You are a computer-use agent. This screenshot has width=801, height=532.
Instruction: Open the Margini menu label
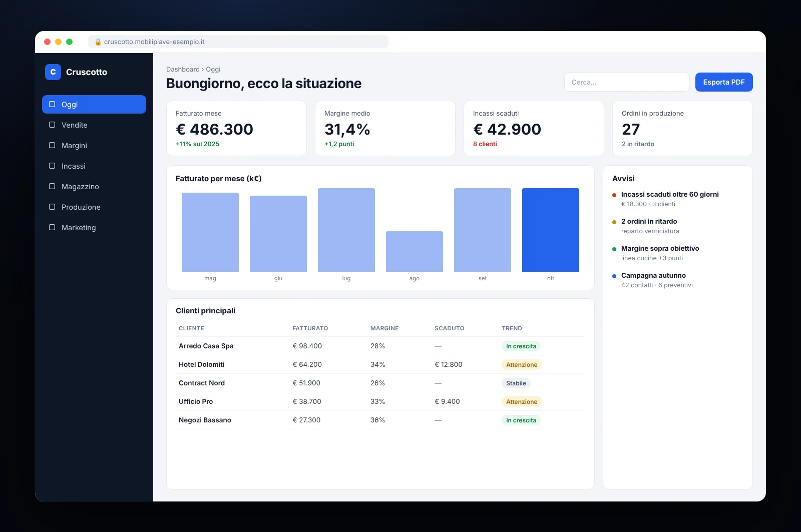point(74,146)
